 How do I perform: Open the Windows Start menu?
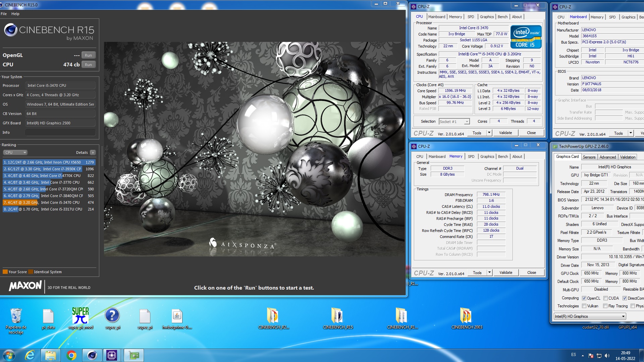coord(9,355)
